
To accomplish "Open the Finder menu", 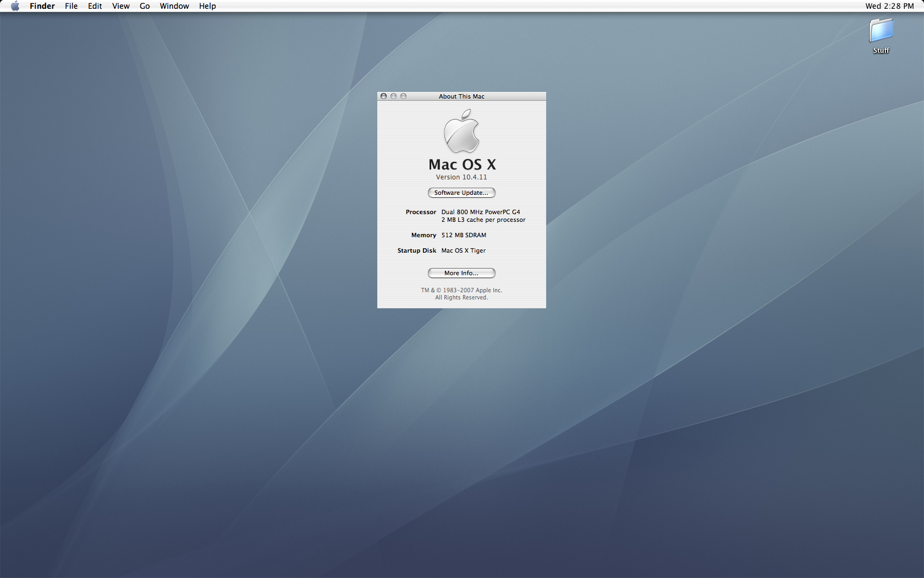I will point(42,6).
